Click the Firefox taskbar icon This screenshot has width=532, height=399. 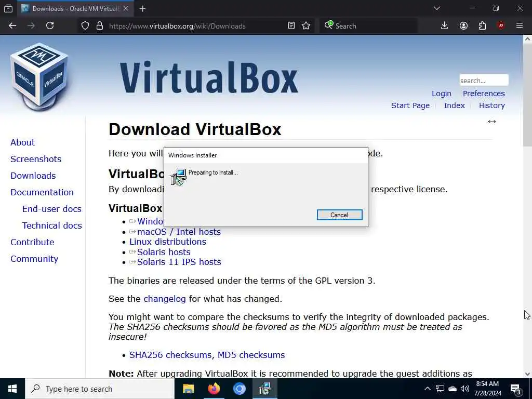pos(214,389)
